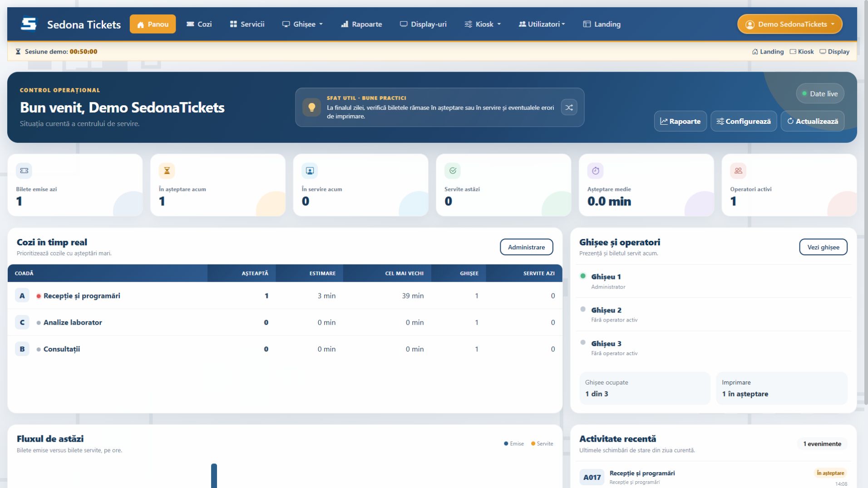Open the Servicii menu item
This screenshot has height=488, width=868.
[247, 24]
